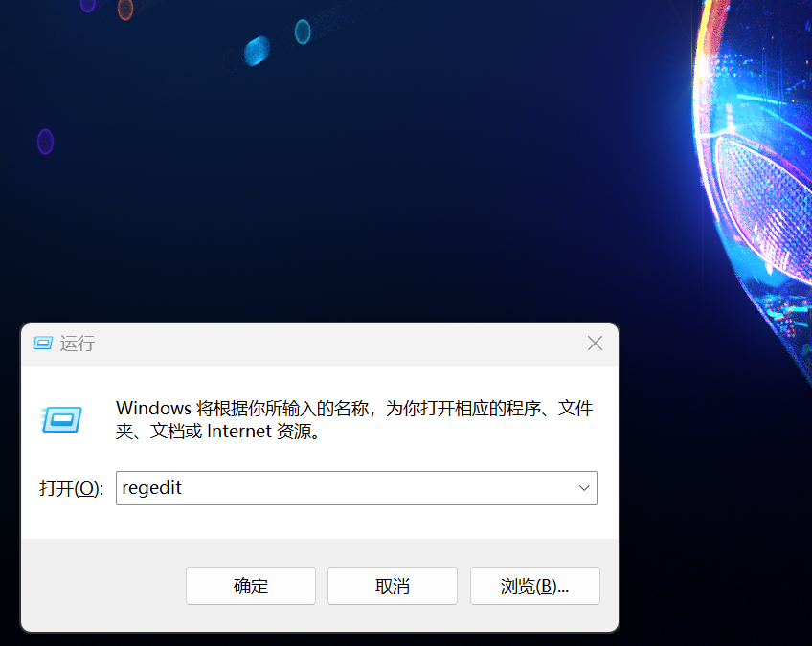Click the description line starting with Windows
The width and height of the screenshot is (812, 646).
[x=354, y=408]
